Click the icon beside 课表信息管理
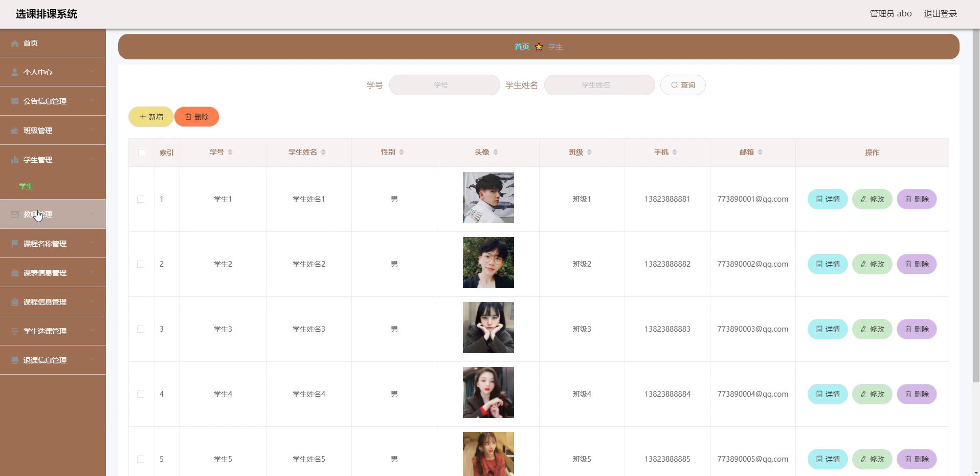 [x=15, y=273]
